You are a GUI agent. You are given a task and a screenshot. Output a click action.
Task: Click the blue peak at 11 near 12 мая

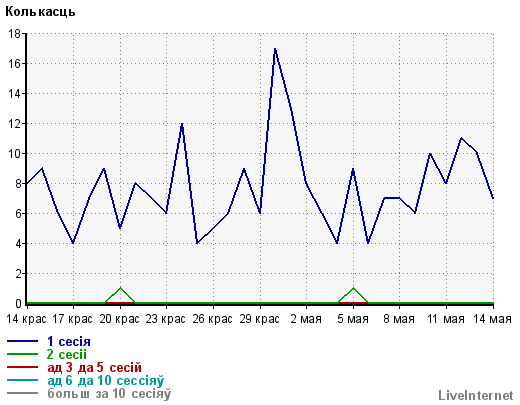coord(461,138)
